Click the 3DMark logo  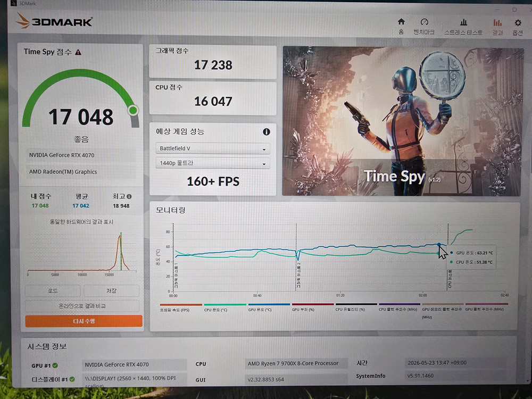54,21
